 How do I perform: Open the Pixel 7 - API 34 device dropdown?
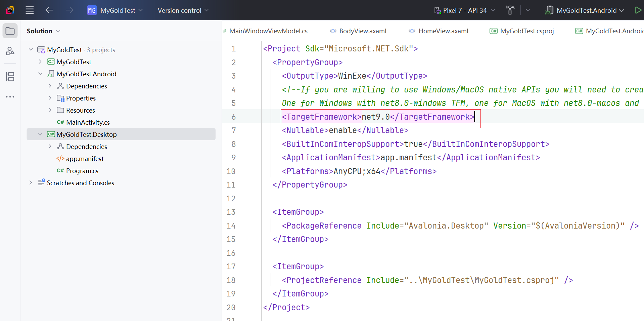click(x=465, y=10)
